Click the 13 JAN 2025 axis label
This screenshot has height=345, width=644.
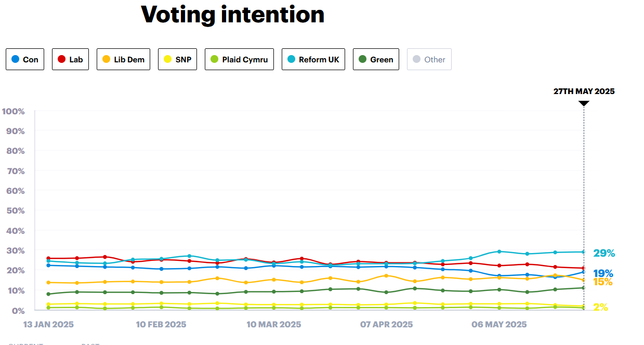click(x=48, y=325)
